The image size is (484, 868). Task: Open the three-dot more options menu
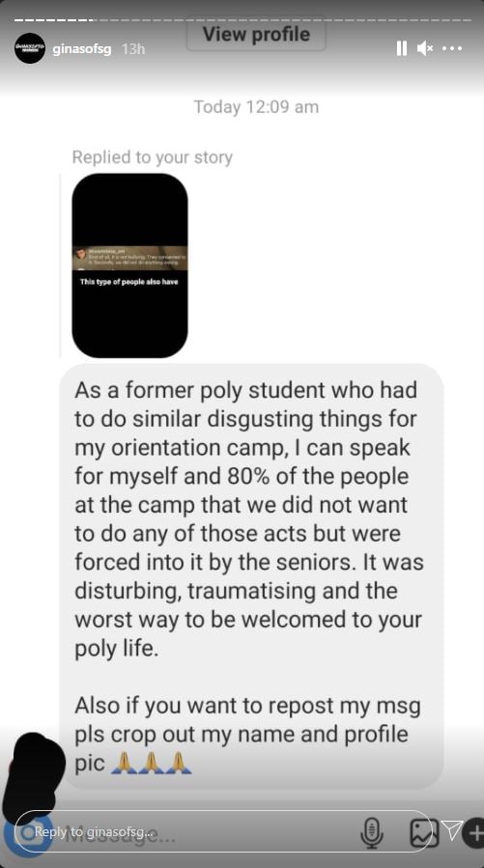click(x=452, y=48)
